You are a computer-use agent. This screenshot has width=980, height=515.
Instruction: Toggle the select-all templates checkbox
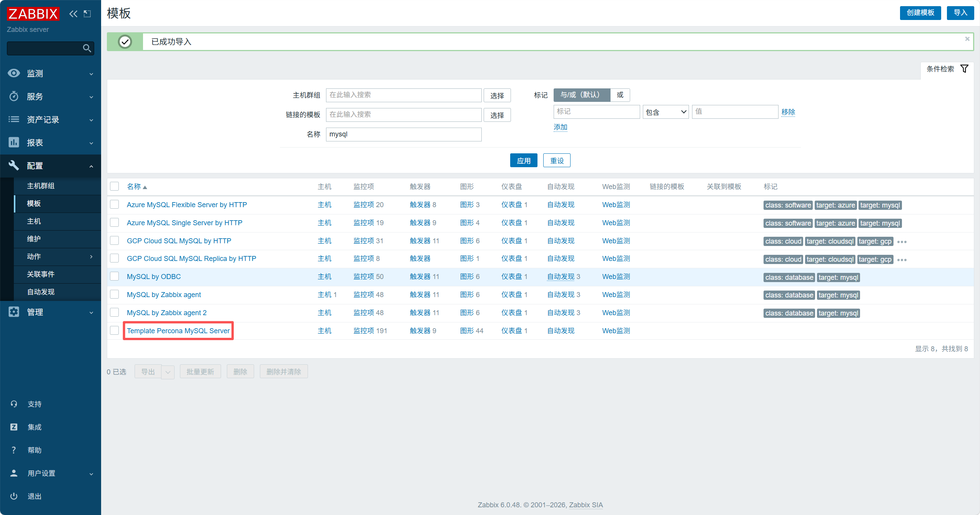pos(115,186)
